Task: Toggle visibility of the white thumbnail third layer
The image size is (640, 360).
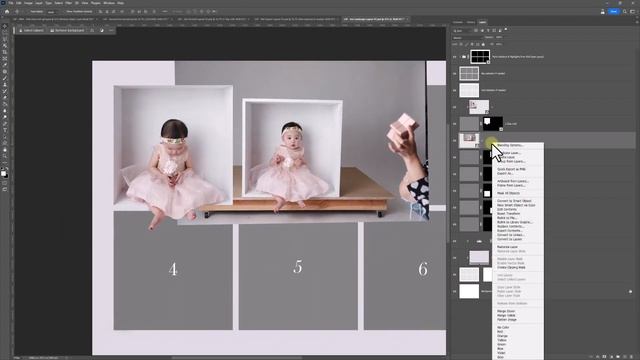Action: pos(455,90)
